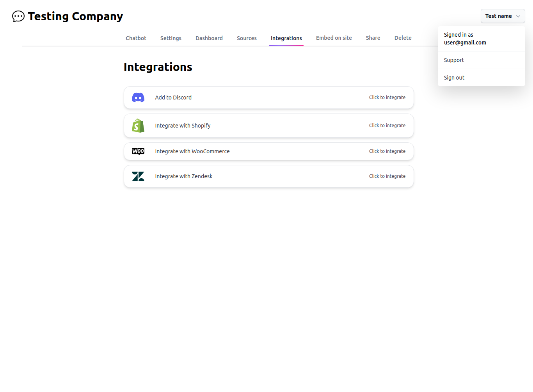The height and width of the screenshot is (392, 533).
Task: Open the Embed on site tab
Action: click(x=334, y=38)
